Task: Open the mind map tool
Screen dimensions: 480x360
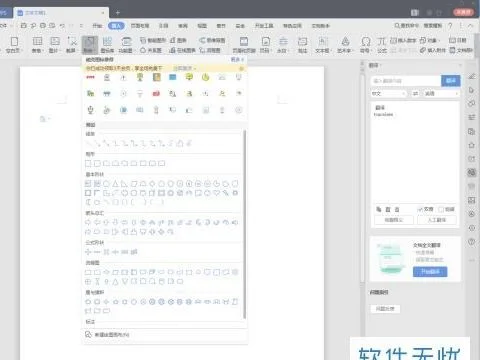Action: [212, 40]
